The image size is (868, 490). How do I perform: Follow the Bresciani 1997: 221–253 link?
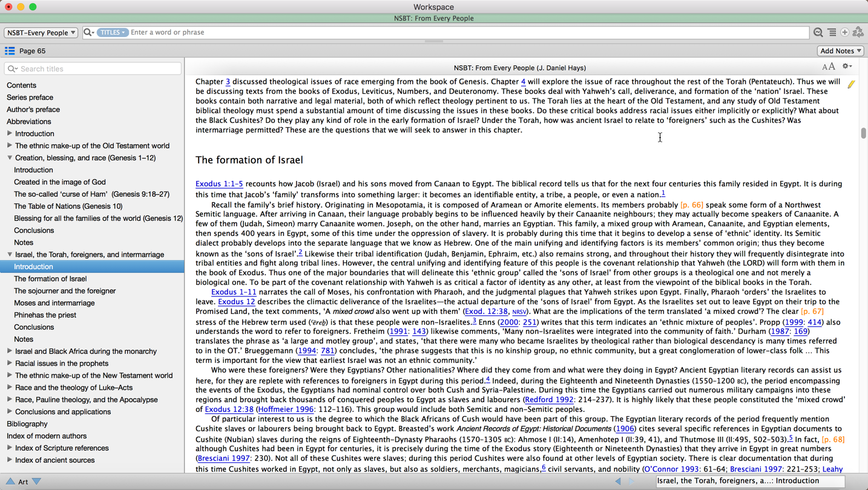[774, 469]
